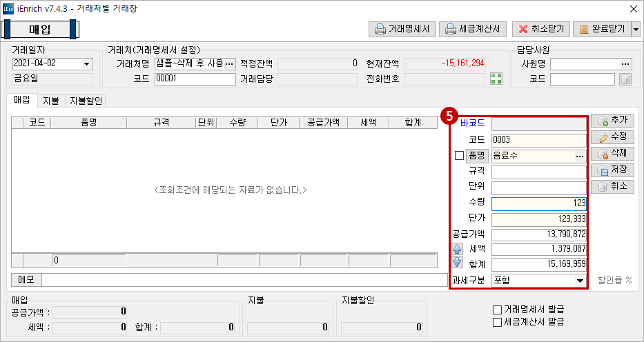Click the 삭제 button
The image size is (644, 342).
[612, 153]
